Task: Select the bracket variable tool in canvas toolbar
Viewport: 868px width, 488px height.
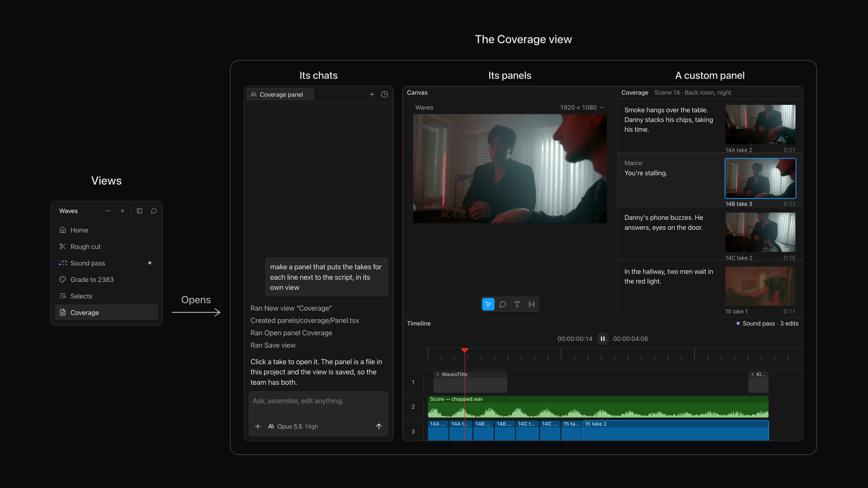Action: click(x=532, y=305)
